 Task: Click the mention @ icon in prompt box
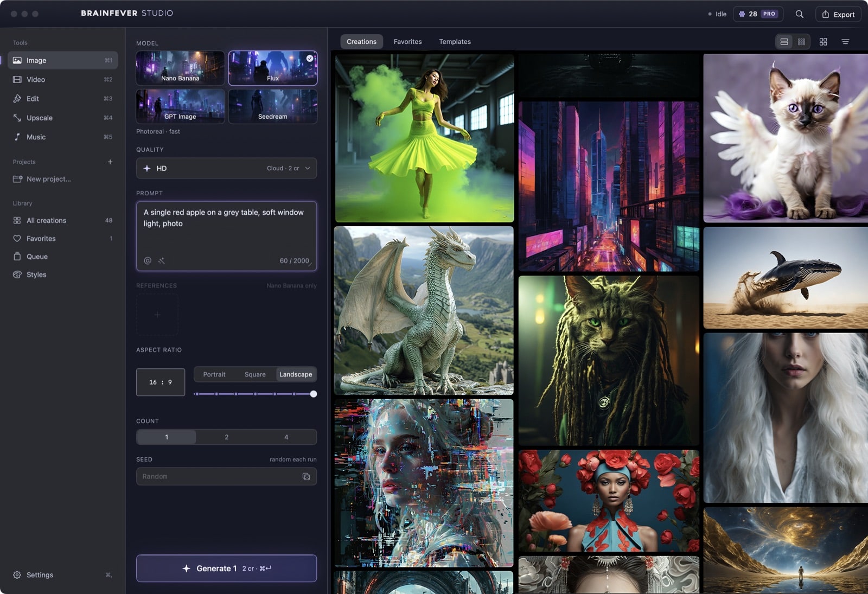tap(148, 261)
